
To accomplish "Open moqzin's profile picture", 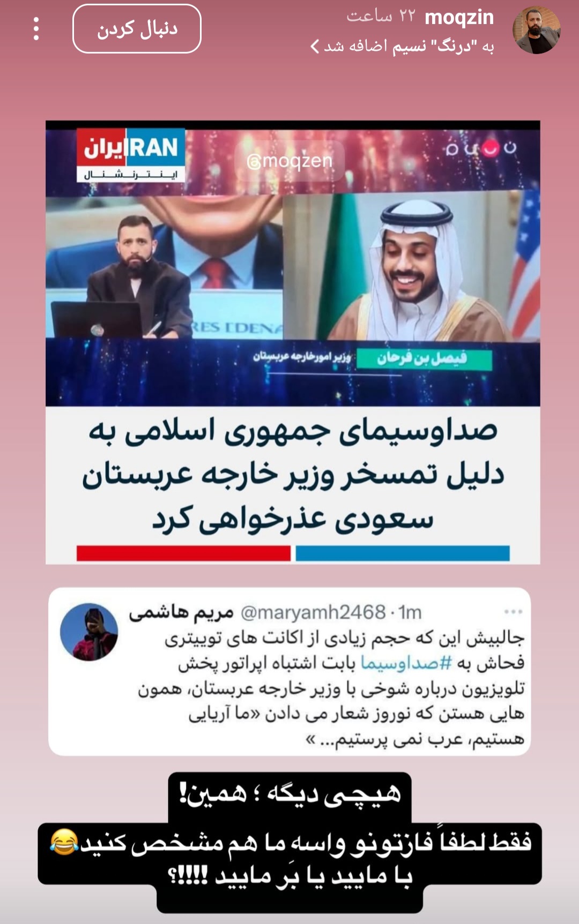I will (536, 30).
